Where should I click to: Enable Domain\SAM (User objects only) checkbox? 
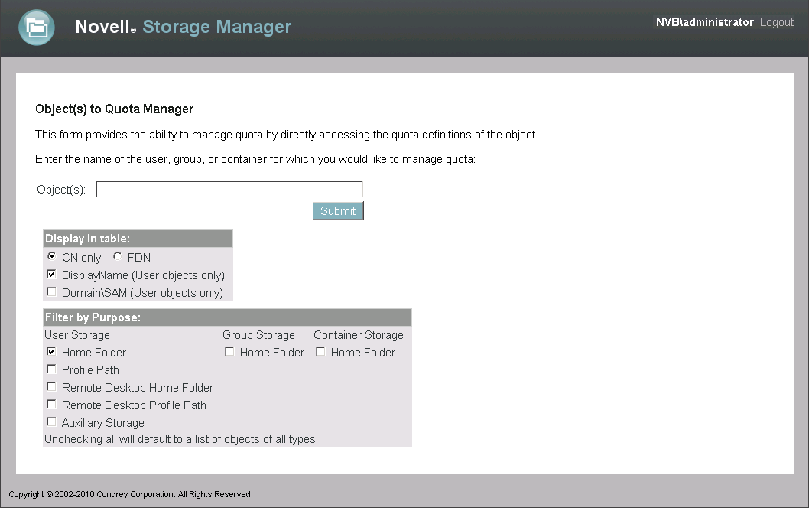pyautogui.click(x=51, y=291)
